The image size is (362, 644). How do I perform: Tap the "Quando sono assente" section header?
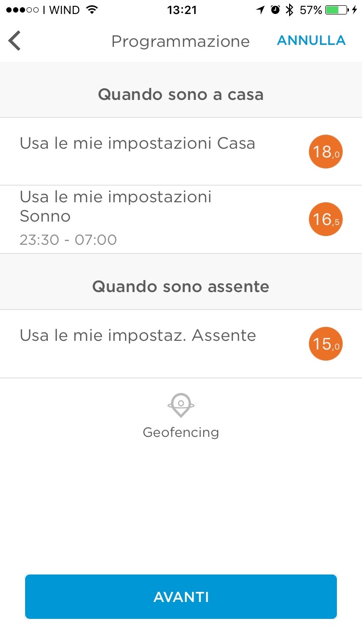point(181,287)
